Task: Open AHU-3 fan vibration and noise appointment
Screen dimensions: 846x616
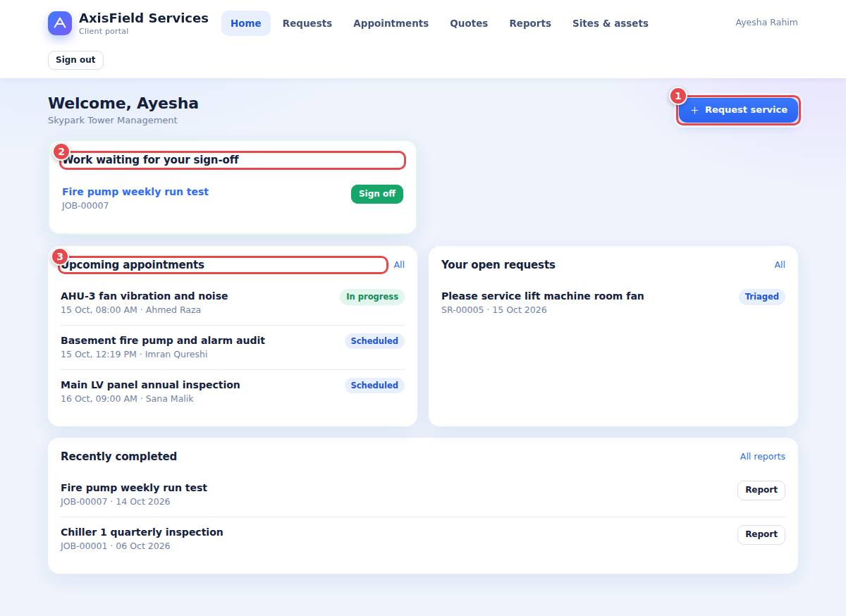Action: [x=144, y=296]
